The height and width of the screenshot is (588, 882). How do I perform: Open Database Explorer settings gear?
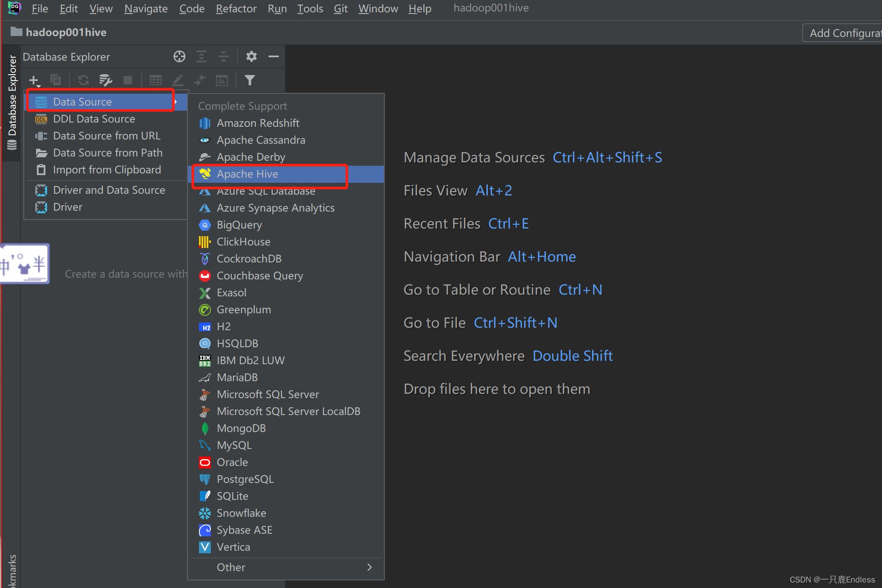pyautogui.click(x=252, y=56)
